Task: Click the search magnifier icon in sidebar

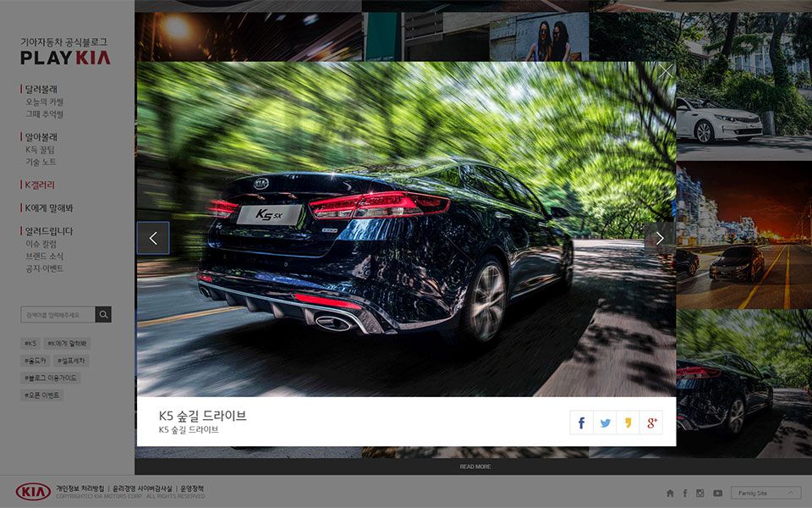Action: tap(103, 315)
